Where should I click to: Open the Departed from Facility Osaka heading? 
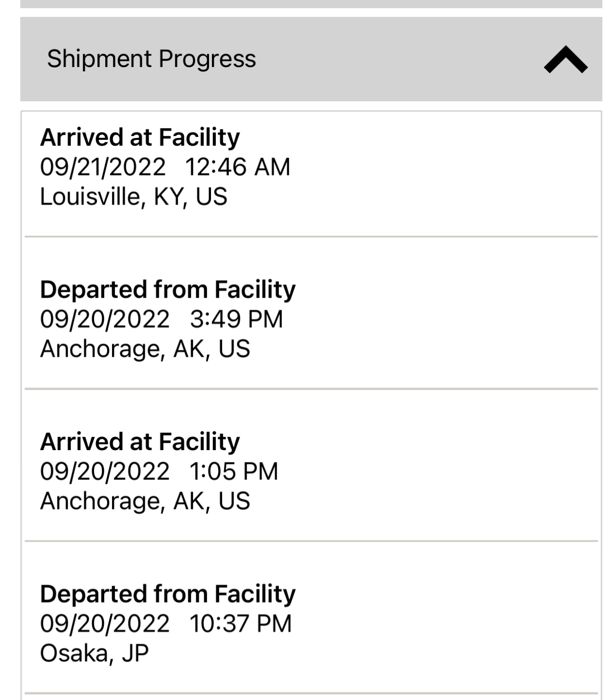click(x=167, y=594)
